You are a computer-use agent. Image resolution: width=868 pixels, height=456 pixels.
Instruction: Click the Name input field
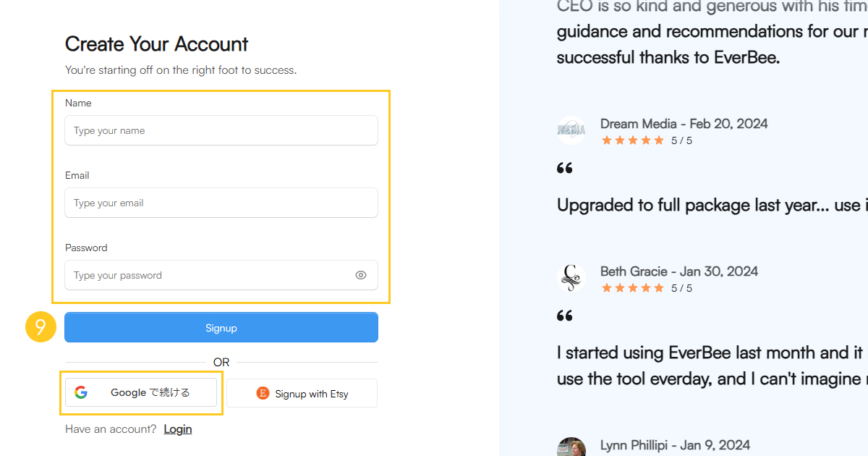pos(221,130)
